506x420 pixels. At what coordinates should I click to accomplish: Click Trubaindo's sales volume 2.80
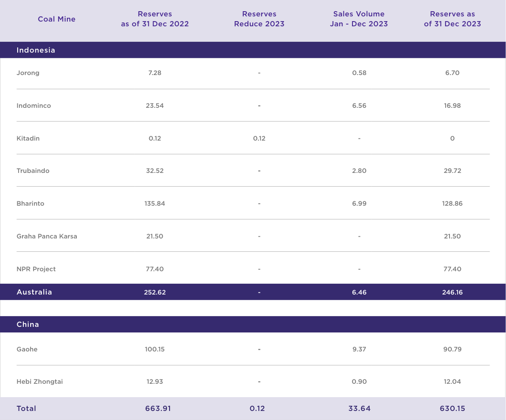coord(359,171)
